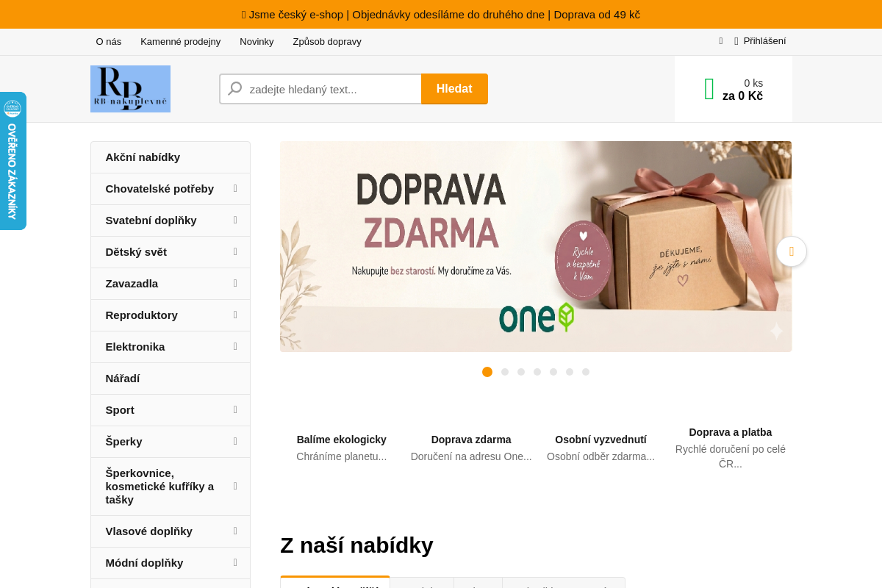Image resolution: width=882 pixels, height=588 pixels.
Task: Expand the Chovatelské potřeby category arrow
Action: tap(235, 189)
